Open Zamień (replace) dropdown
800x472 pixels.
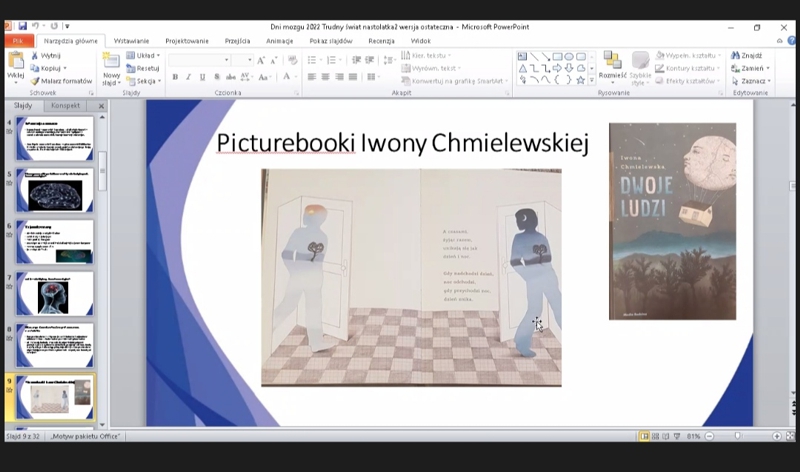[x=750, y=68]
